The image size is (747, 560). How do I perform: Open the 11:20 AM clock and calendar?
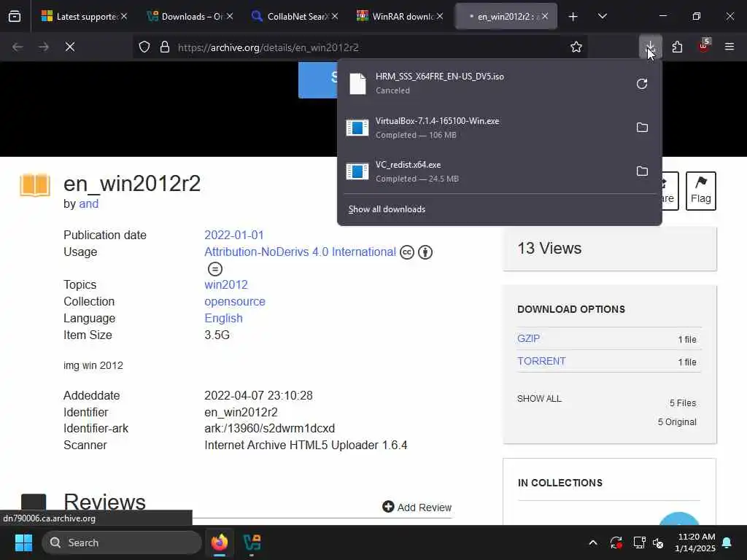click(x=695, y=542)
